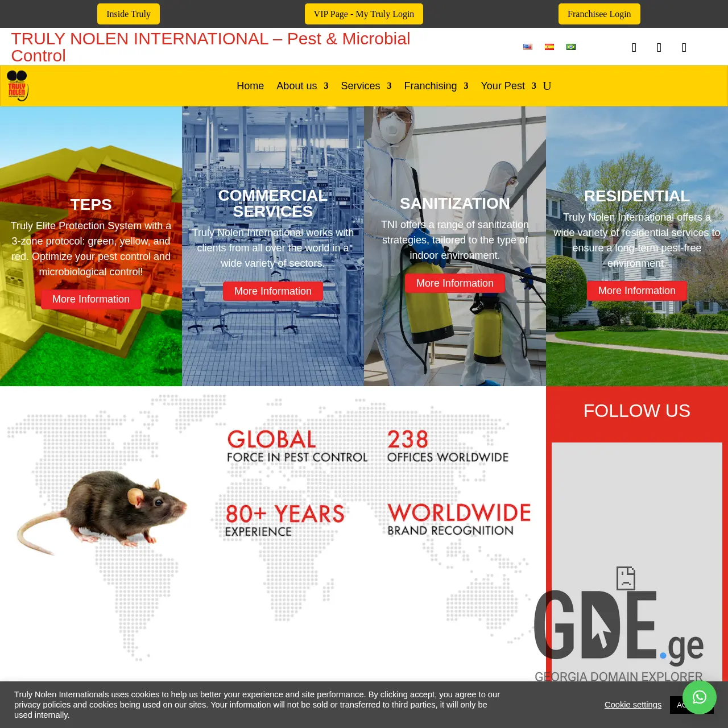This screenshot has height=728, width=728.
Task: Click 'WORLDWIDE BRAND RECOGNITION' text
Action: (459, 519)
